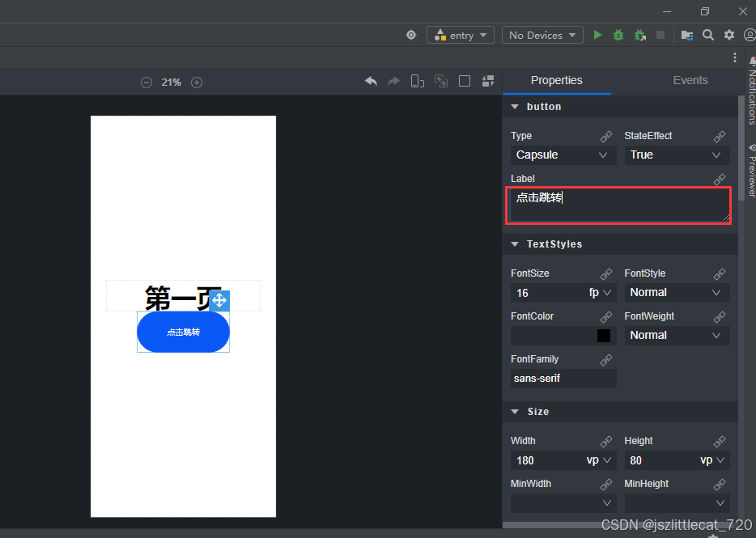756x538 pixels.
Task: Click the link icon beside Label
Action: coord(719,180)
